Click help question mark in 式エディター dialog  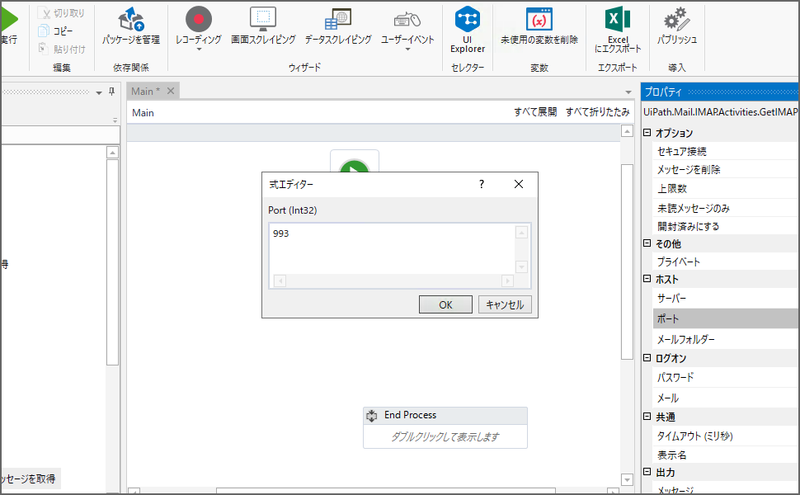coord(482,184)
